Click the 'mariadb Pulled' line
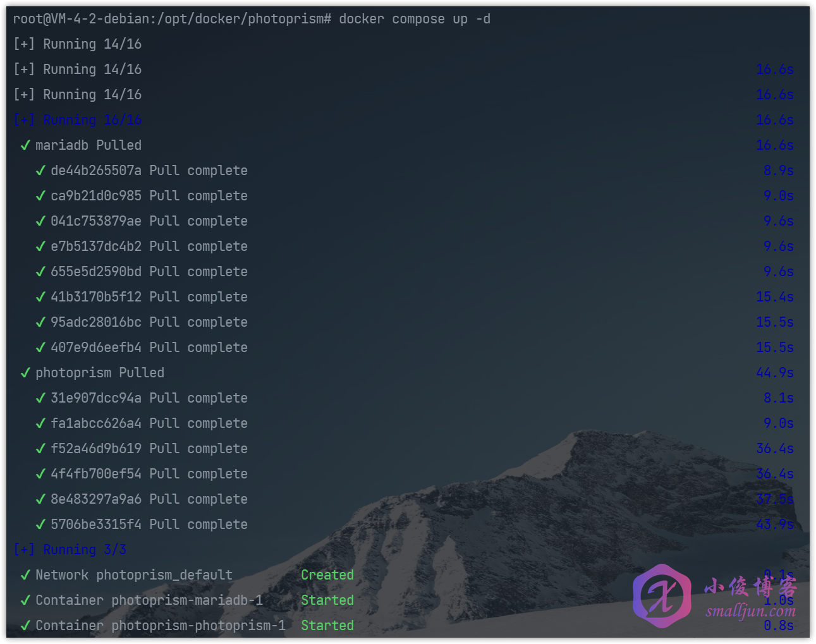The height and width of the screenshot is (644, 816). click(88, 145)
